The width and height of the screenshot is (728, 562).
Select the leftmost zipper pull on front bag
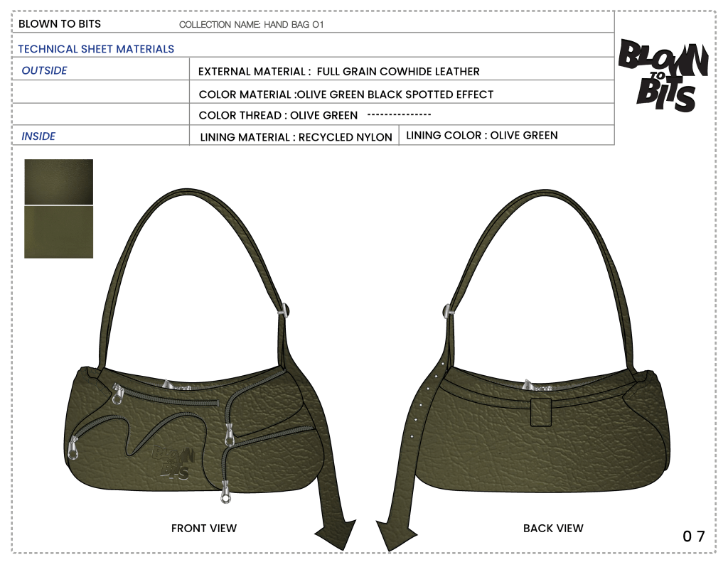tap(73, 448)
